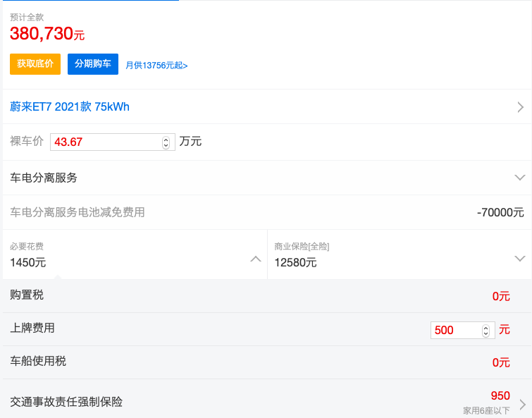Click the 上牌费用 input showing 500
The image size is (532, 418).
pos(462,330)
